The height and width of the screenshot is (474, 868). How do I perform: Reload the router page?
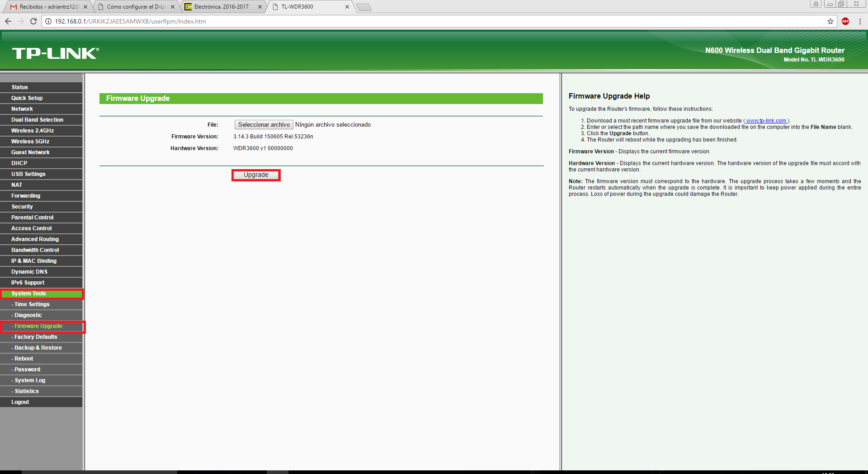[33, 21]
